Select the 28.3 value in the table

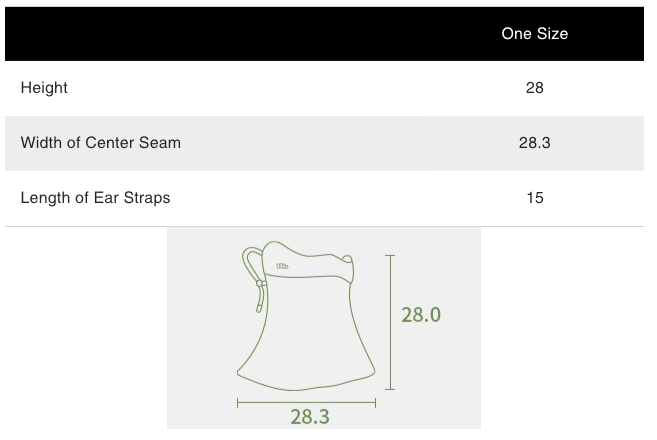(x=534, y=143)
